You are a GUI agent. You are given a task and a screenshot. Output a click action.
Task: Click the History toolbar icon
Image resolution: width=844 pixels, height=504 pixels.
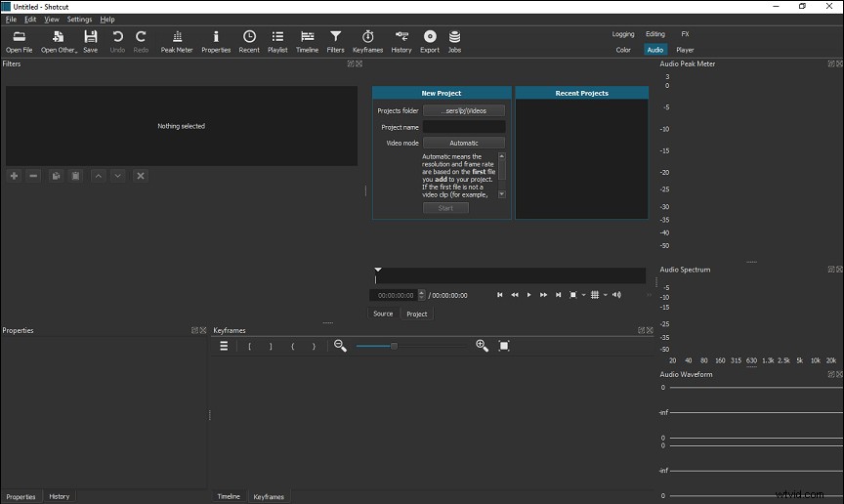click(x=401, y=41)
